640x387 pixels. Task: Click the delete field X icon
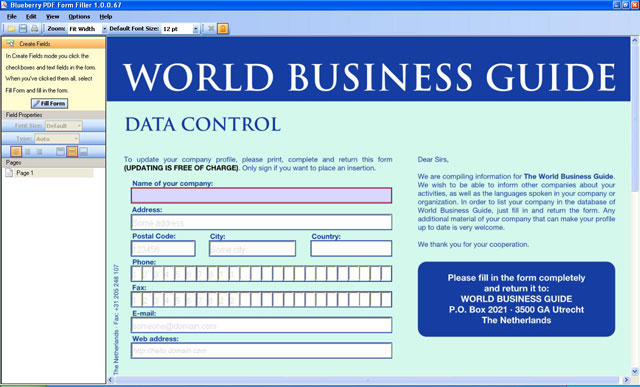pyautogui.click(x=211, y=29)
